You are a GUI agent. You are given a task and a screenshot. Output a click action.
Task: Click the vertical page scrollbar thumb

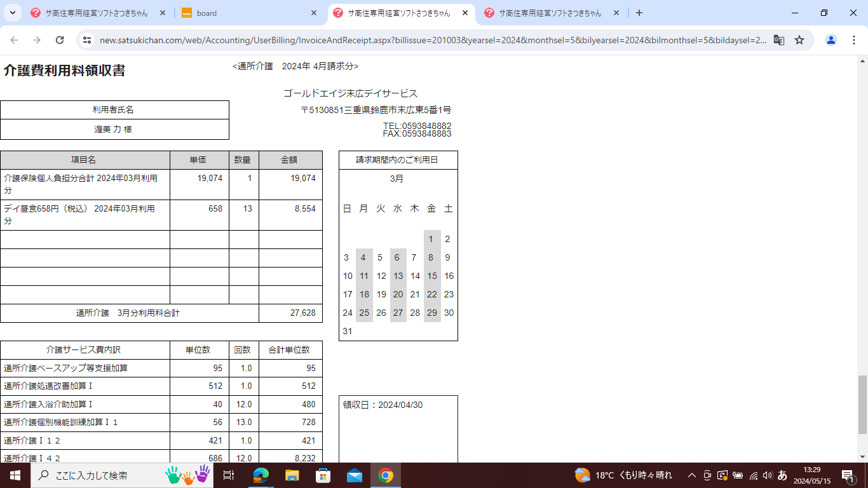pos(862,404)
